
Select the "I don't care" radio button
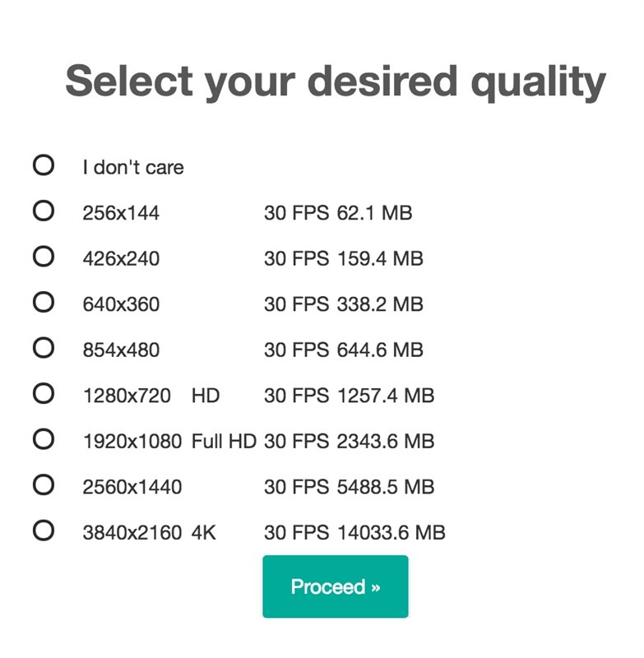coord(44,166)
